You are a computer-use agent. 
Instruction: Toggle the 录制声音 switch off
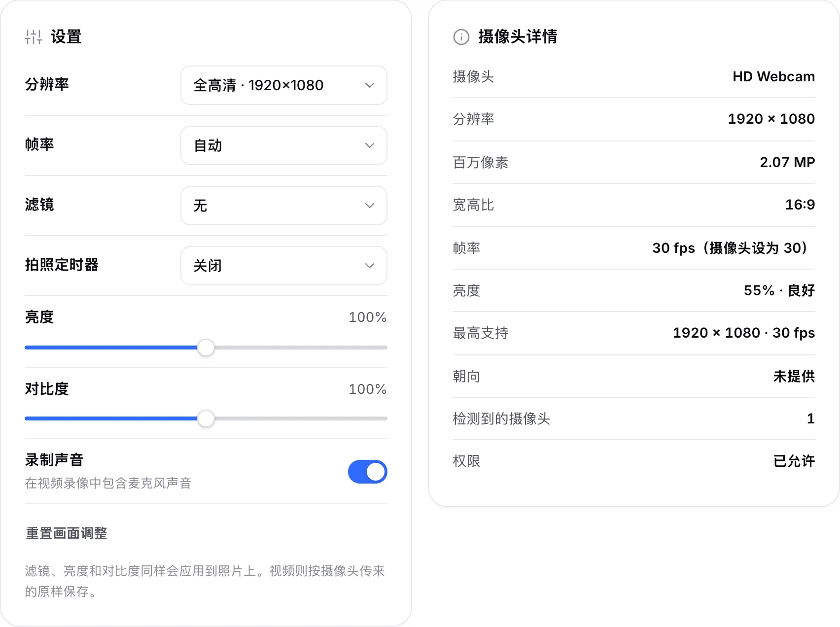tap(368, 472)
